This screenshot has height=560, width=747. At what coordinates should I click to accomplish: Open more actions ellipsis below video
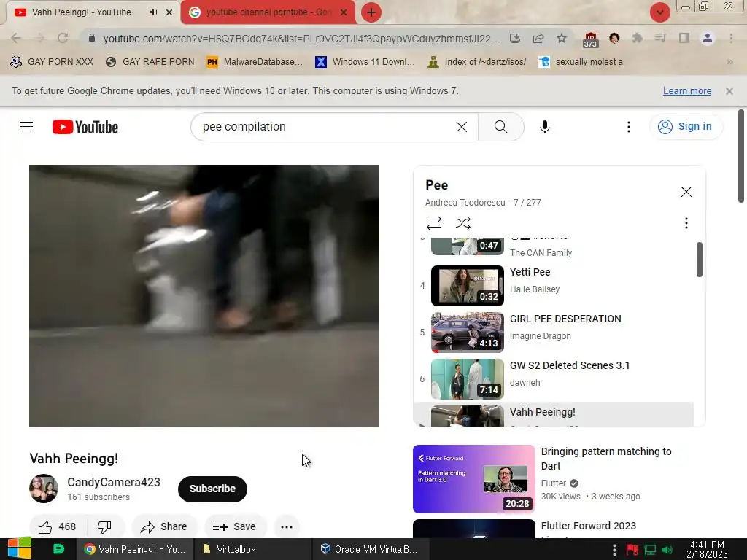pos(286,526)
